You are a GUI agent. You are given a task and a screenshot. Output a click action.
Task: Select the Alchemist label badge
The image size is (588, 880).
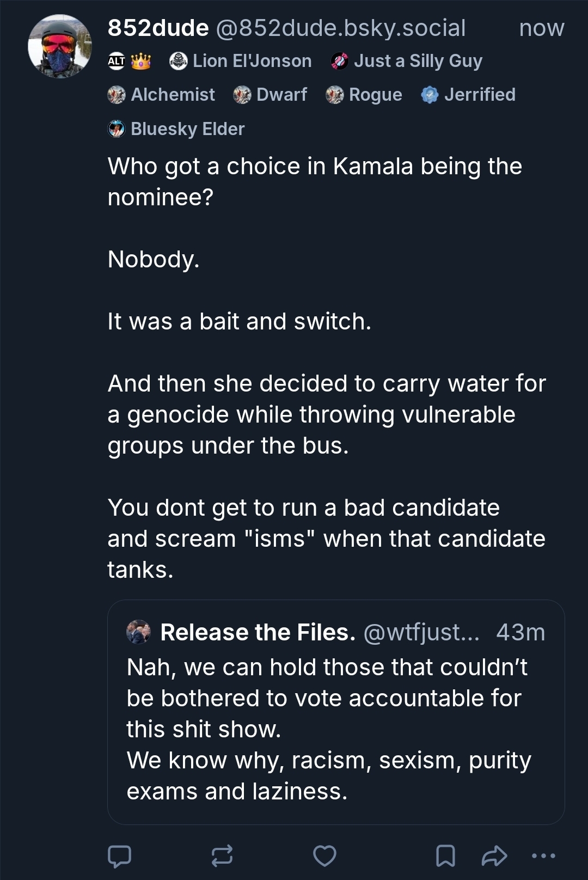pos(162,95)
